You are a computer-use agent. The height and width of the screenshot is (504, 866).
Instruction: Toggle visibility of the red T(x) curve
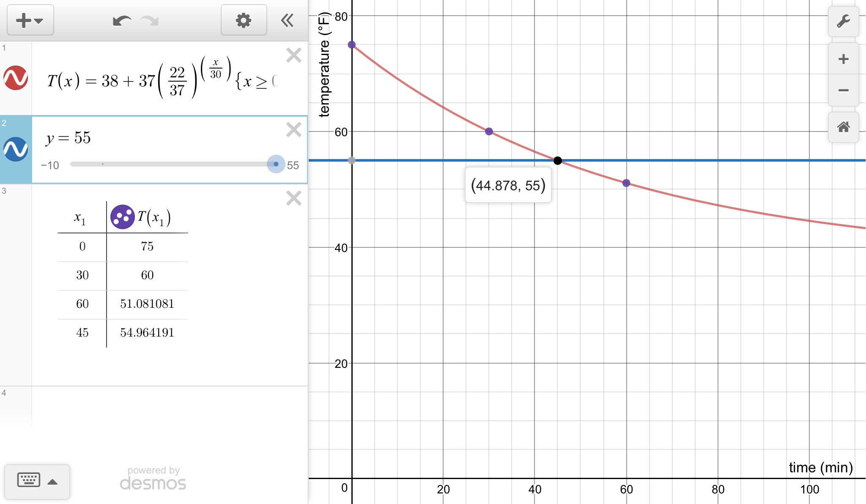16,78
